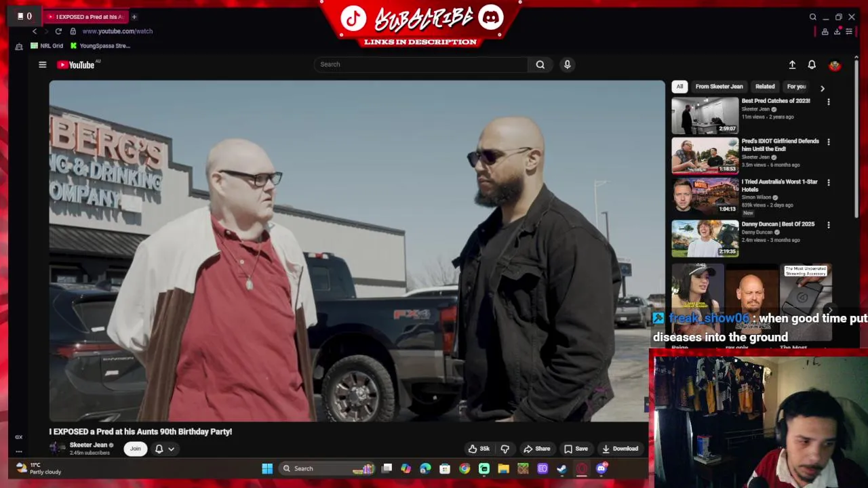The height and width of the screenshot is (488, 868).
Task: Launch Microsoft Edge from the taskbar
Action: (425, 468)
